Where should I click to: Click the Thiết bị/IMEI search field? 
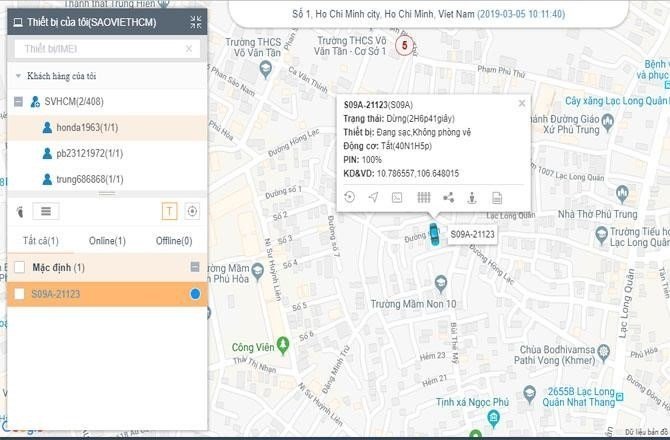coord(100,48)
